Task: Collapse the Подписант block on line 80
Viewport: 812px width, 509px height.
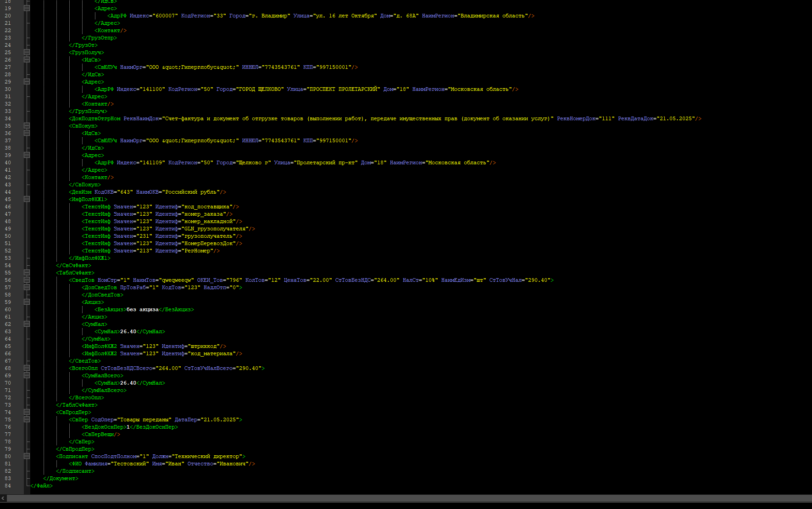Action: pyautogui.click(x=27, y=456)
